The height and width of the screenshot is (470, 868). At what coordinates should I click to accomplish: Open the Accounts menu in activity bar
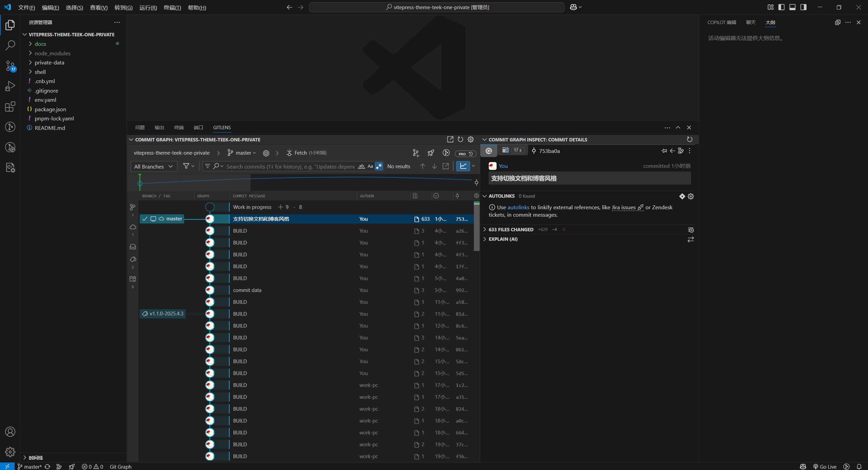pos(10,432)
